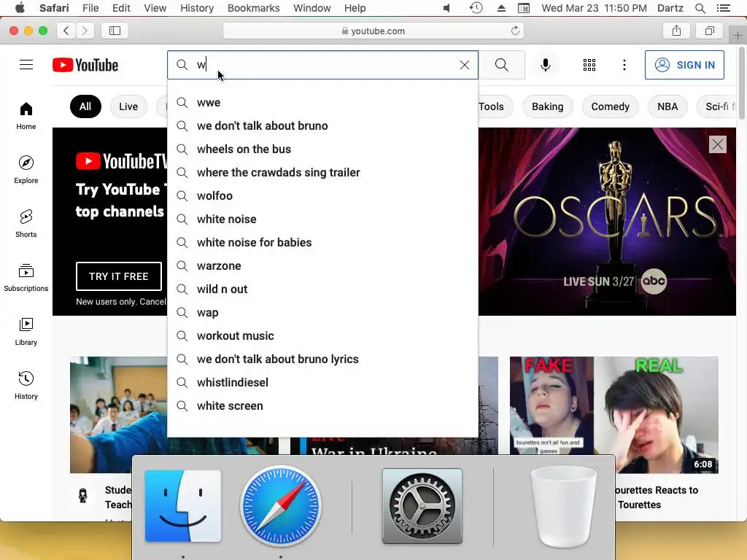Choose the 'wild n out' suggestion
This screenshot has height=560, width=747.
tap(322, 289)
